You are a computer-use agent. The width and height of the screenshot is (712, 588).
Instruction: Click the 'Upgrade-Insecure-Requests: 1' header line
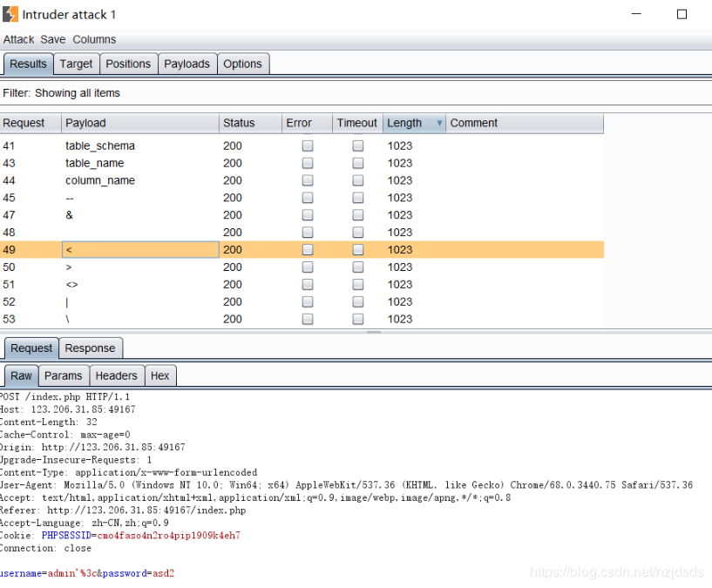click(76, 459)
